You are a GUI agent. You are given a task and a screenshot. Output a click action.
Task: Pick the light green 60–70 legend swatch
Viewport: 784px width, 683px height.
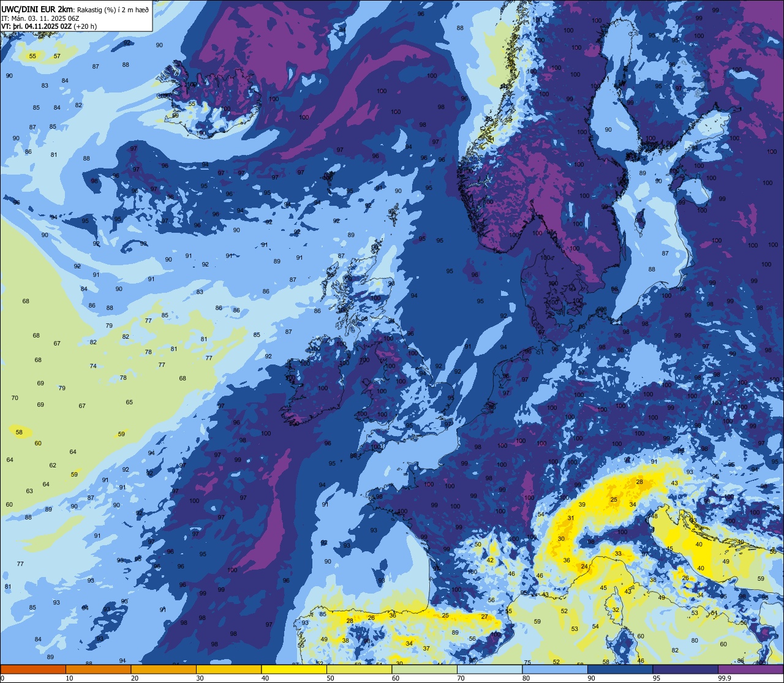pyautogui.click(x=424, y=669)
